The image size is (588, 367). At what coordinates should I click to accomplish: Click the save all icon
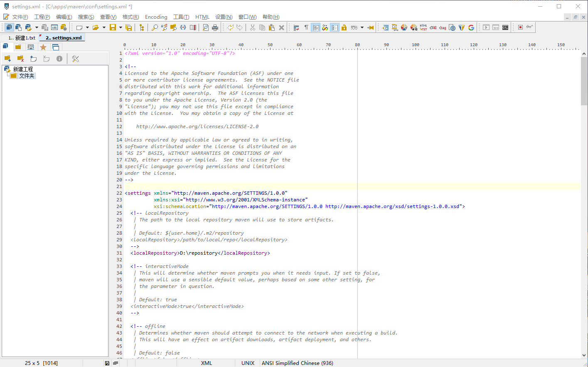coord(129,27)
